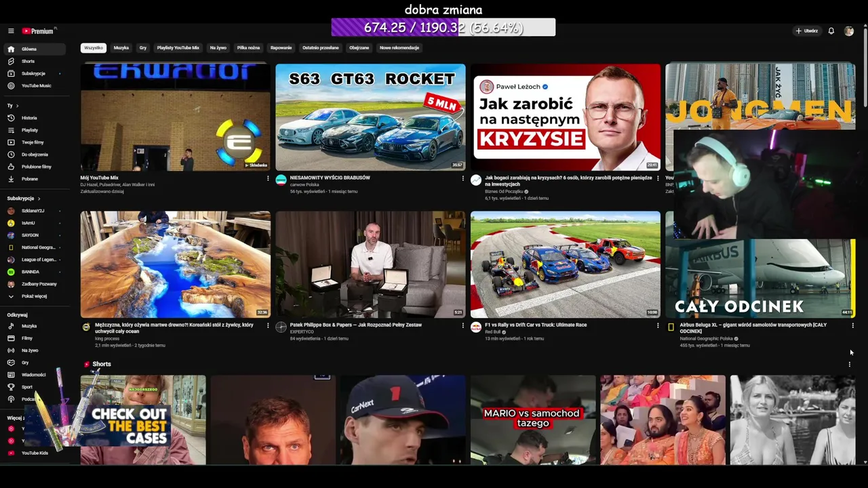The height and width of the screenshot is (488, 868).
Task: Open EXPERTYCO channel avatar
Action: click(281, 327)
